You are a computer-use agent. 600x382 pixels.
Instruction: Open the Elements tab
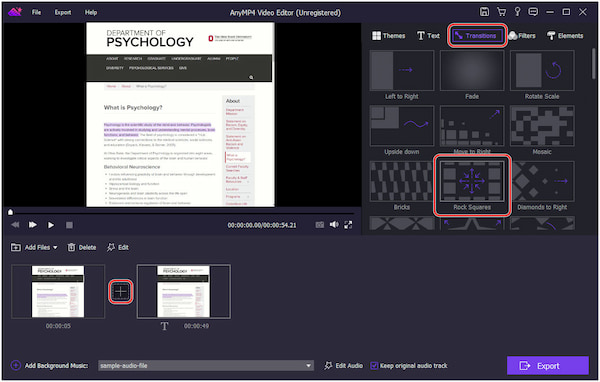click(565, 36)
